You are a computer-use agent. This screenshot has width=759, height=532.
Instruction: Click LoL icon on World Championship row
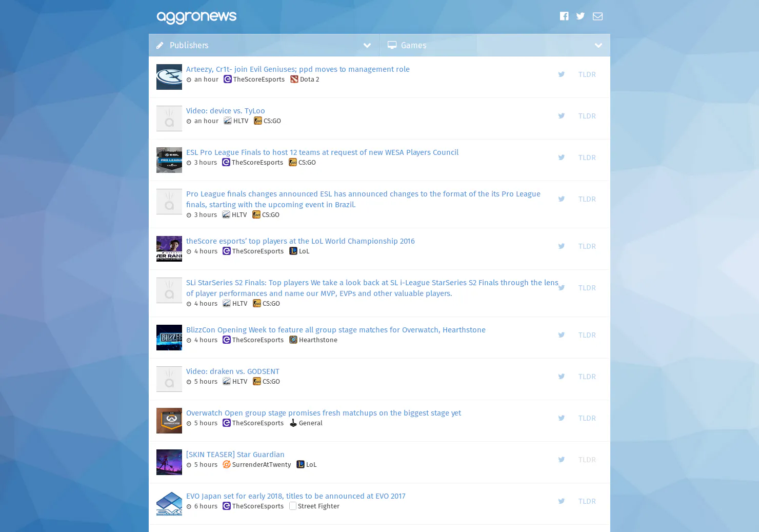[x=293, y=251]
